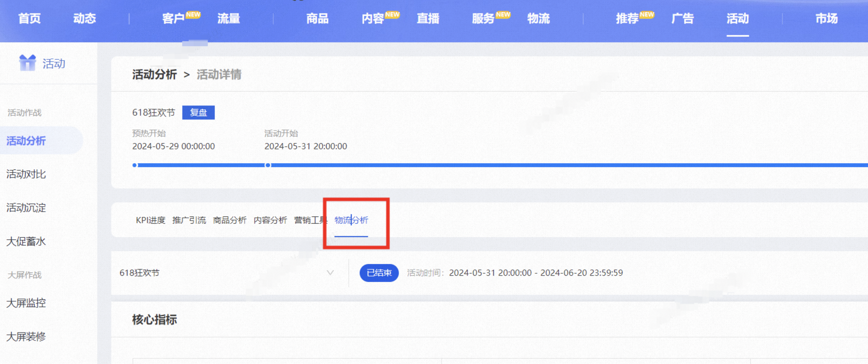Open the 内容 top menu
868x364 pixels.
(x=373, y=19)
